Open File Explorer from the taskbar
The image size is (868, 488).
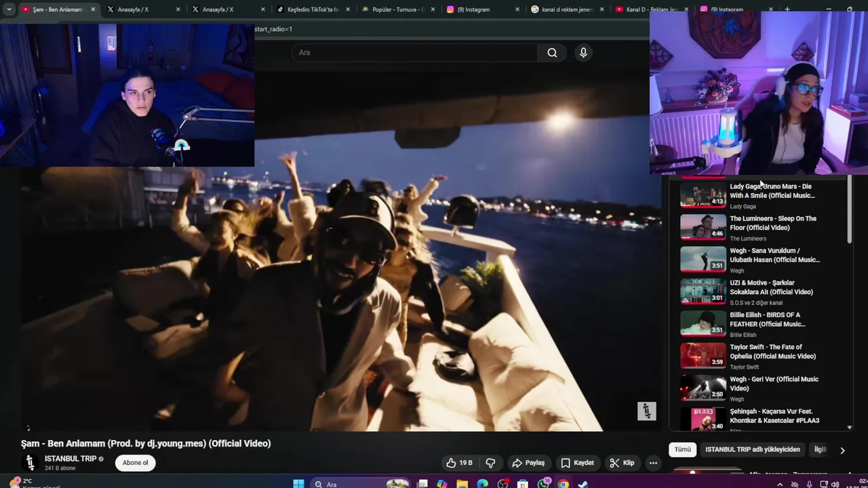(x=462, y=484)
